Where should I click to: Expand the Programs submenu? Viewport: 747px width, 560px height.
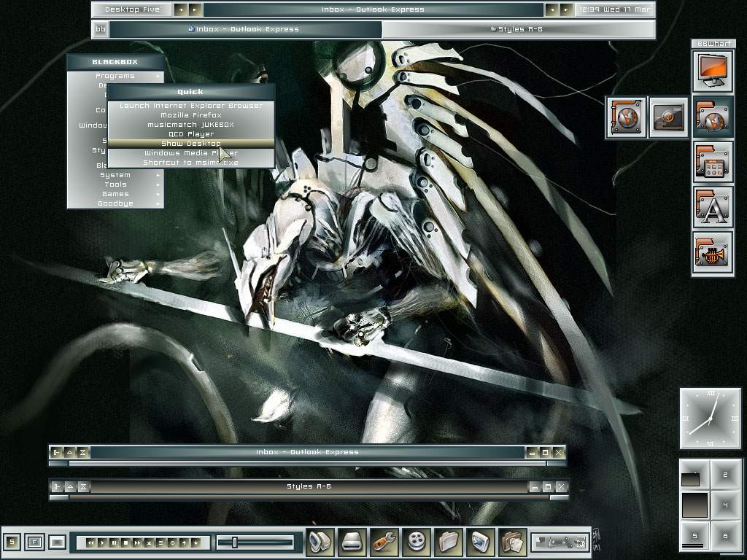pos(115,76)
